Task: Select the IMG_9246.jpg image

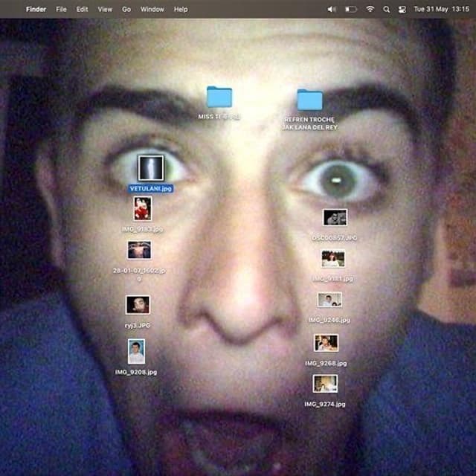Action: (x=329, y=300)
